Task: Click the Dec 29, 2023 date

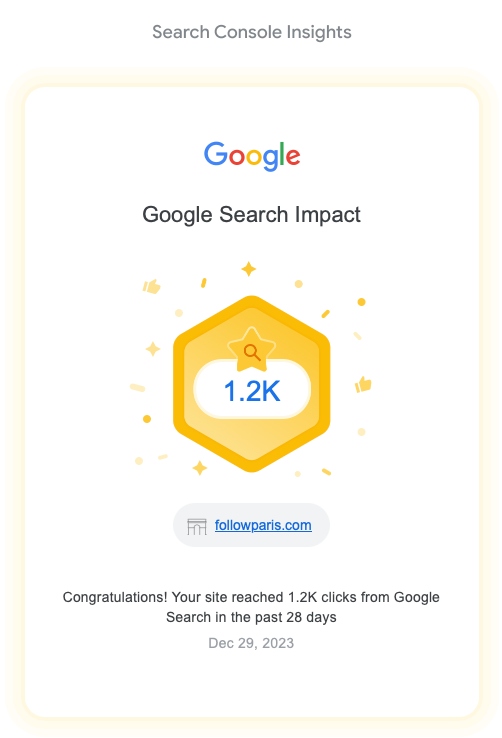Action: click(x=251, y=643)
